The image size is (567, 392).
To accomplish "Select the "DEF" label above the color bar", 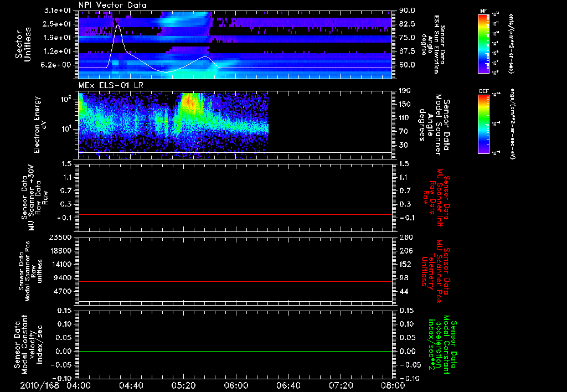I will click(484, 91).
